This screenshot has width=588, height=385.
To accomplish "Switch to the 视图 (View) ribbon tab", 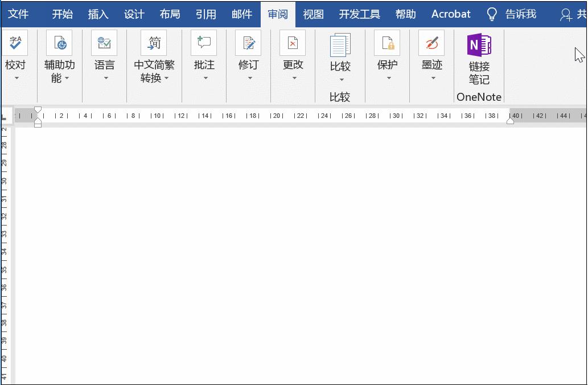I will [313, 14].
